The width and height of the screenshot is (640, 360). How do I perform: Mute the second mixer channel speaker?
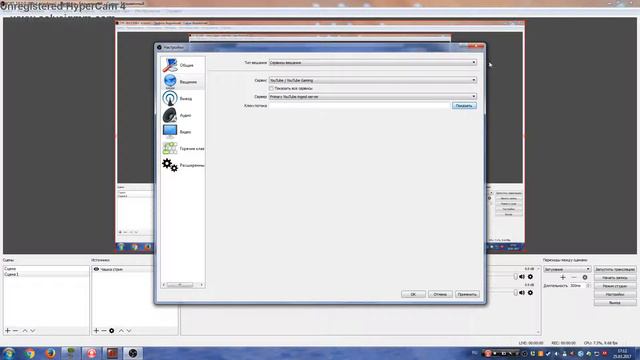tap(522, 293)
